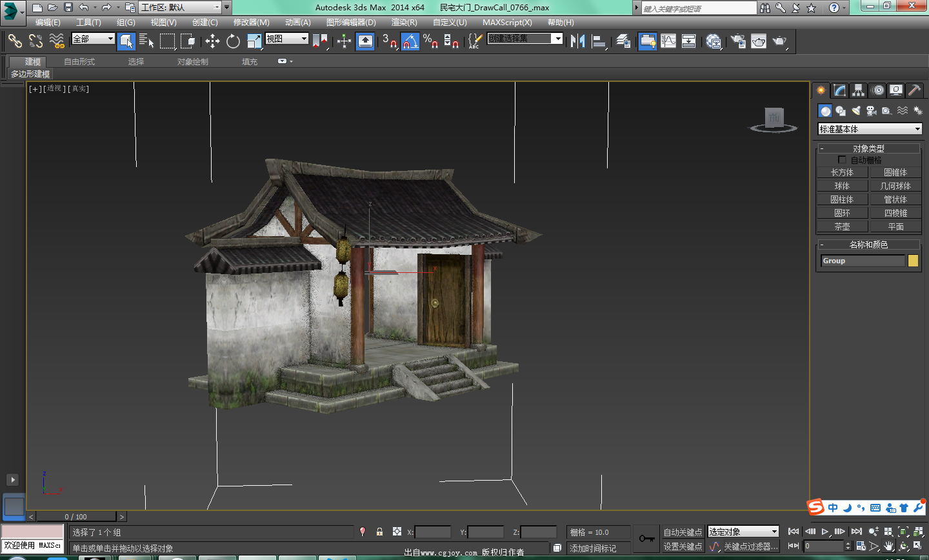Screen dimensions: 929x560
Task: Toggle the Graphite ribbon display
Action: click(648, 41)
